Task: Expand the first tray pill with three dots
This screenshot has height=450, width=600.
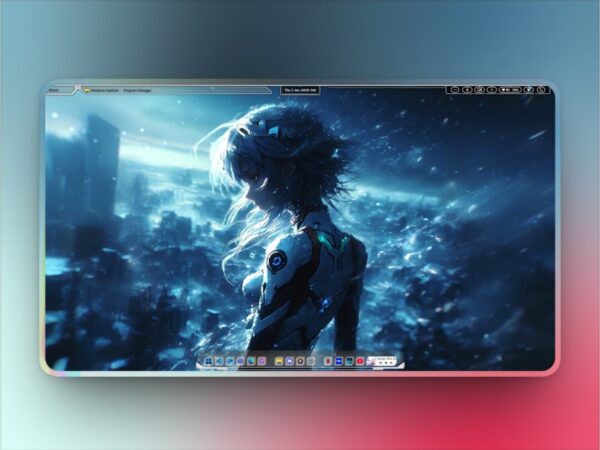Action: (455, 90)
